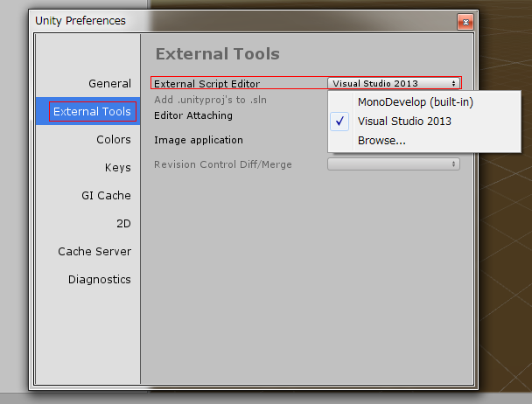
Task: Click the Unity Preferences window title
Action: 80,21
